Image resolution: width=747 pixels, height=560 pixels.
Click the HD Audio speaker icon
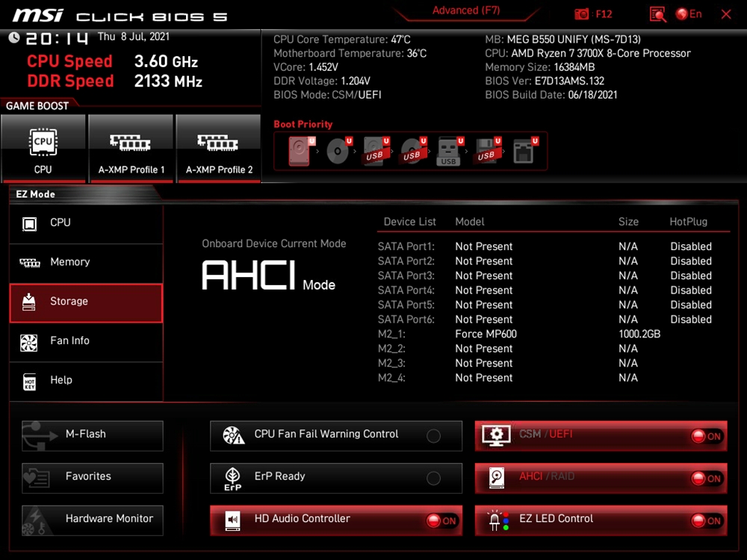click(x=232, y=521)
